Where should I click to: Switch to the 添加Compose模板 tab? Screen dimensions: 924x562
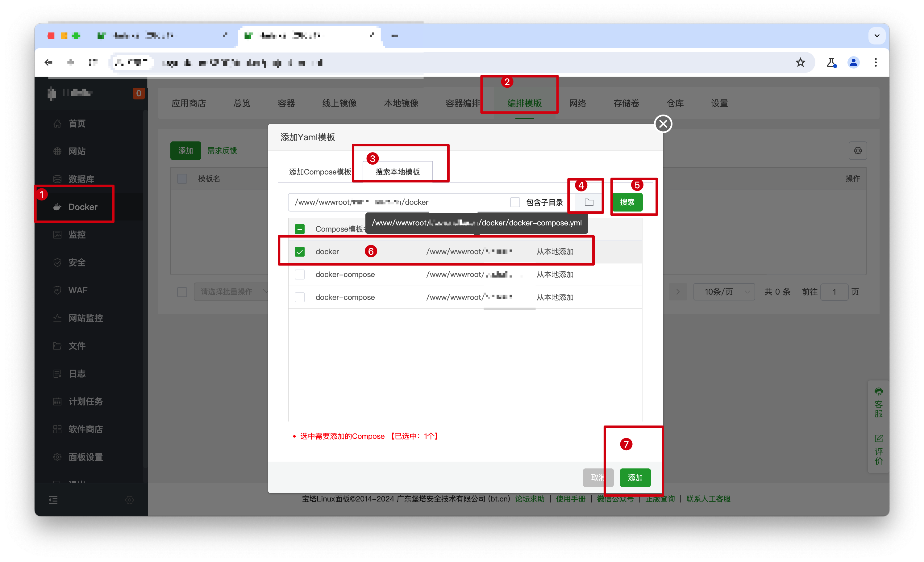(x=320, y=171)
